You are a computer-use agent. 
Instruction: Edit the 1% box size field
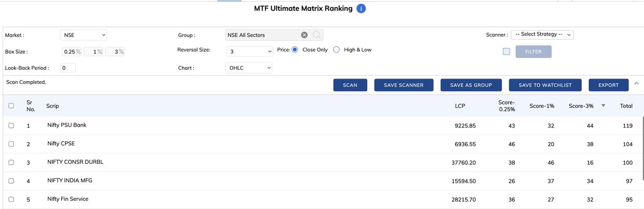point(93,52)
